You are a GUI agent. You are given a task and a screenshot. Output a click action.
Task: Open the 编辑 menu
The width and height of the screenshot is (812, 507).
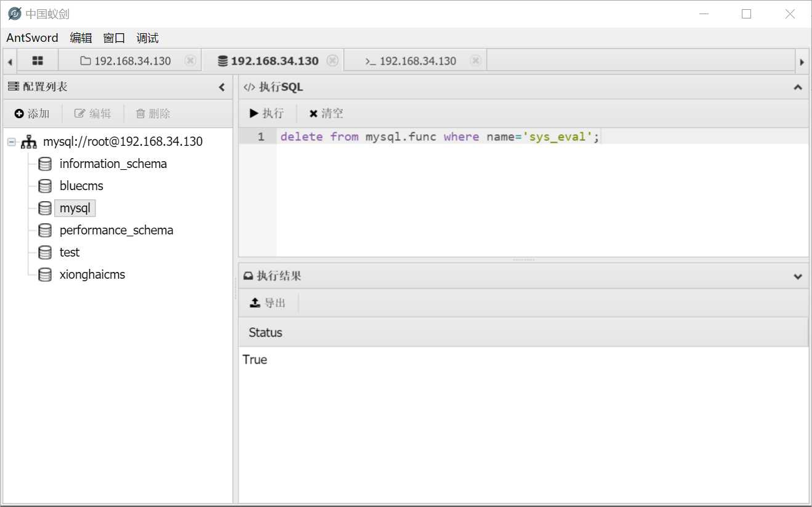[81, 38]
